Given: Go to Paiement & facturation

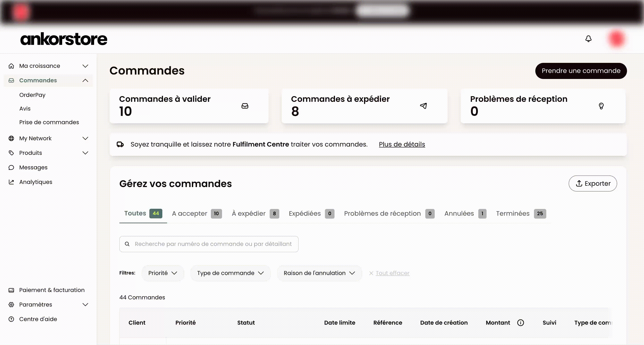Looking at the screenshot, I should pos(52,290).
